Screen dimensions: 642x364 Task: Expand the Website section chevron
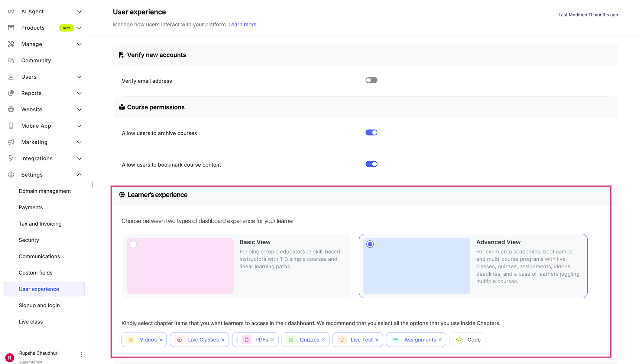tap(79, 109)
